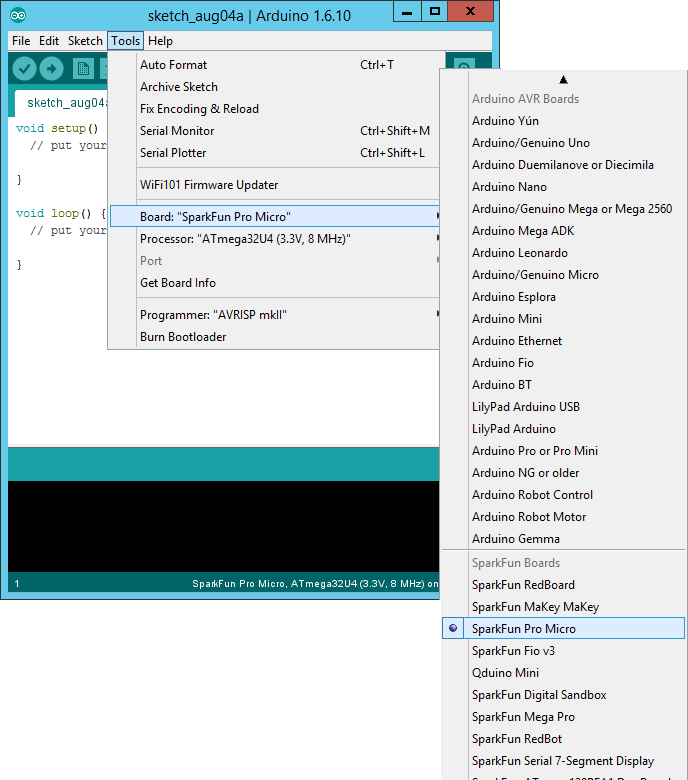This screenshot has width=688, height=780.
Task: Select Arduino Yún board
Action: coord(563,121)
